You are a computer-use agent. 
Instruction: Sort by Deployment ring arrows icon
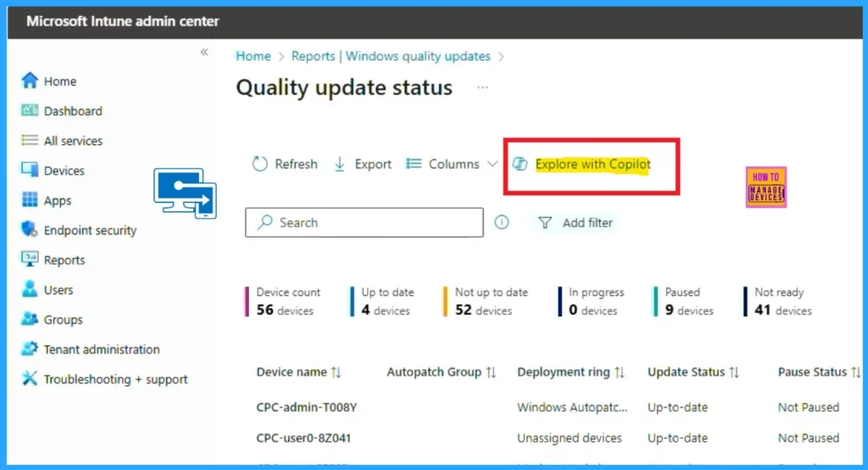(620, 372)
